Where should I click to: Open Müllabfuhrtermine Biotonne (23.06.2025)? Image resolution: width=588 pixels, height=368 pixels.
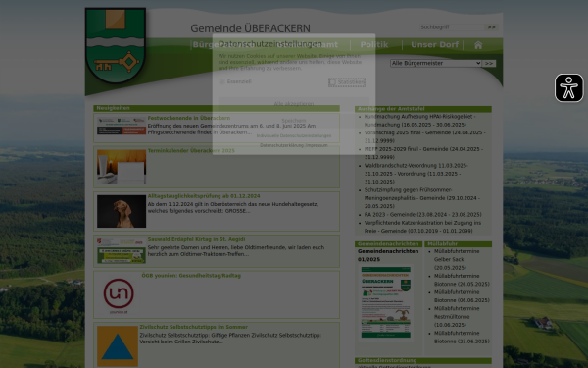pyautogui.click(x=462, y=338)
